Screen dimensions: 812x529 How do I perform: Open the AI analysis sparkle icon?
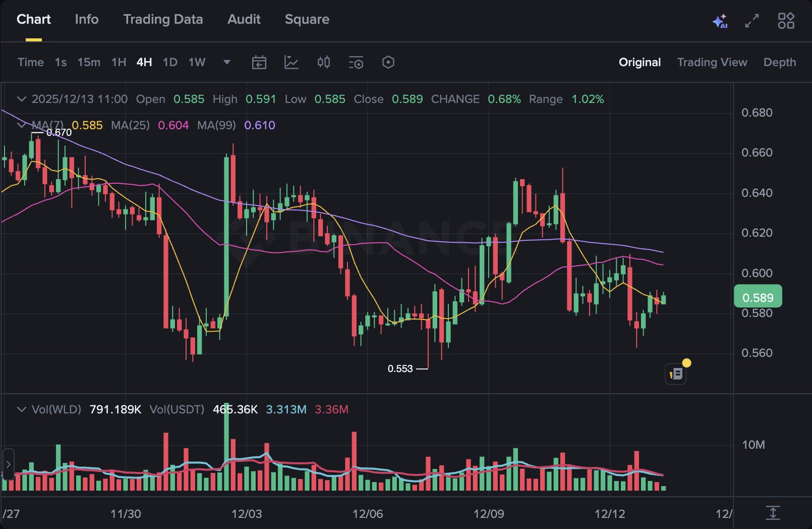tap(720, 21)
